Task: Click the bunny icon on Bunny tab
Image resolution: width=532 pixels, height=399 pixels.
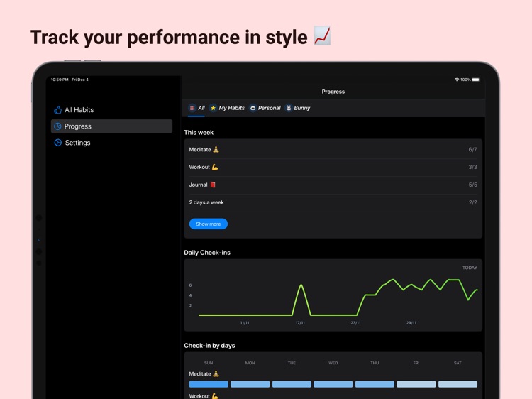Action: coord(289,108)
